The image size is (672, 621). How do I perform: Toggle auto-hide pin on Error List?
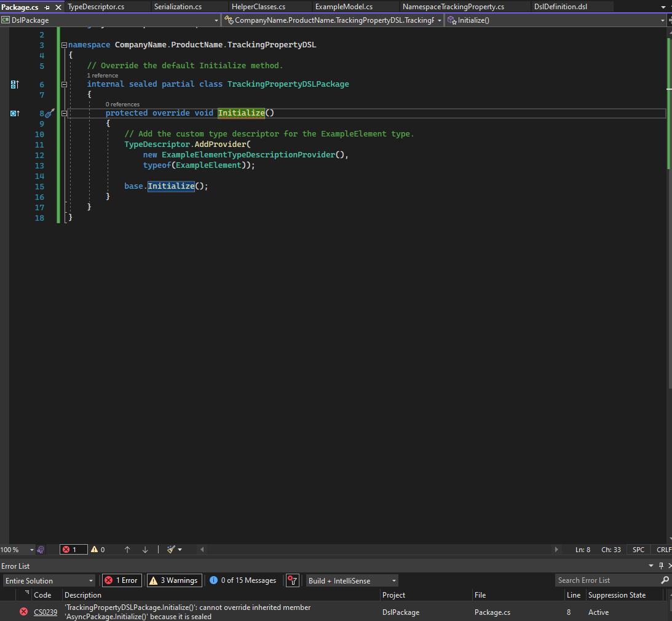[661, 566]
